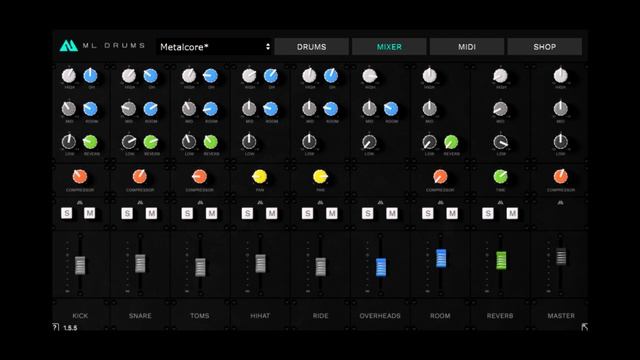Click the Ride blue ROOM send knob
This screenshot has height=360, width=640.
click(331, 109)
